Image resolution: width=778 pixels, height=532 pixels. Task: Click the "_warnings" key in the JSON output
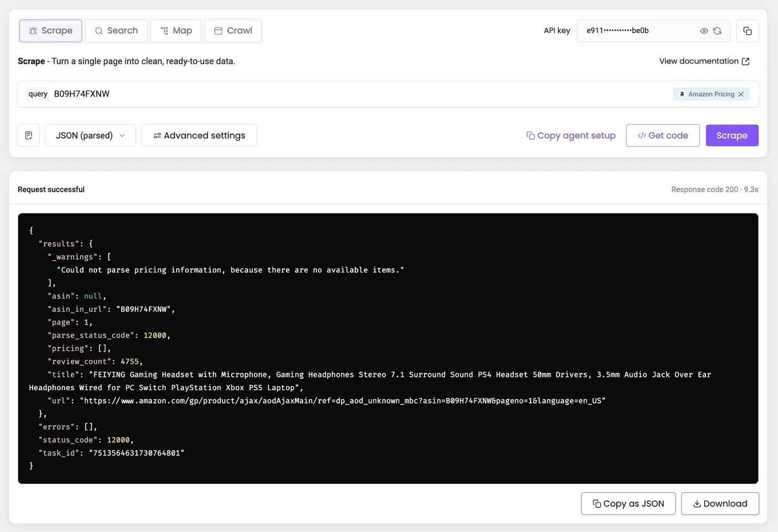(x=73, y=257)
